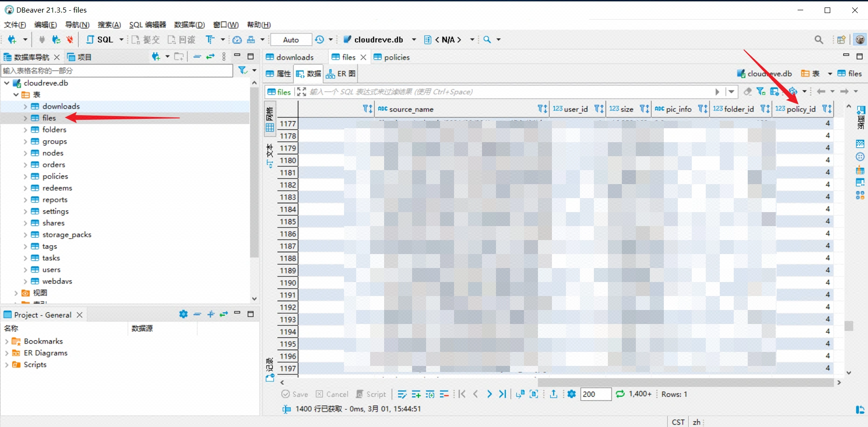Delete current row in results toolbar
This screenshot has width=868, height=427.
pos(444,394)
